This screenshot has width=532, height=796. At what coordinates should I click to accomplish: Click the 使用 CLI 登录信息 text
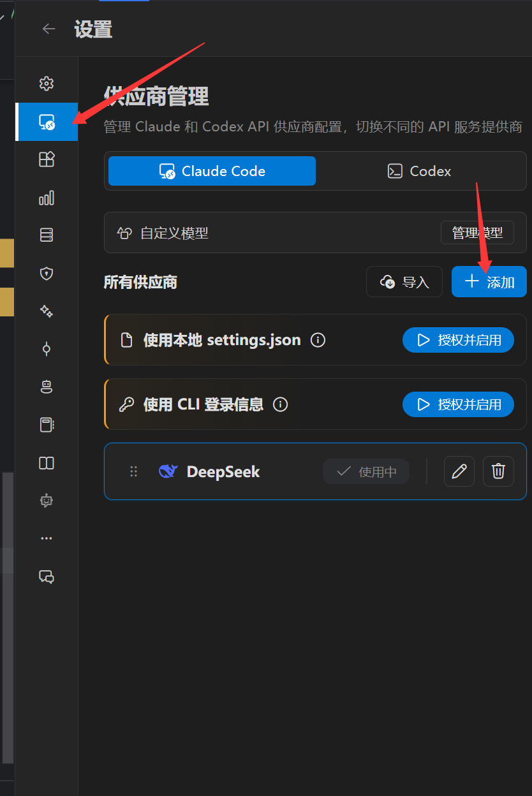(x=203, y=404)
